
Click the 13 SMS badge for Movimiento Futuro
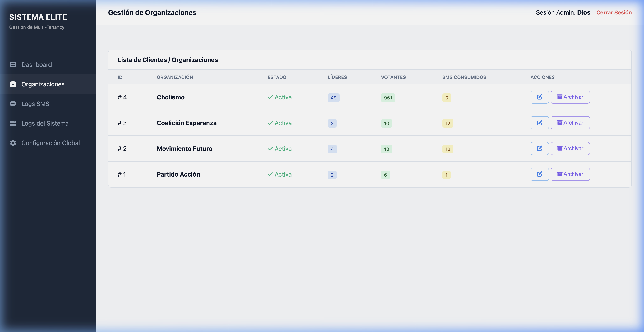coord(448,149)
